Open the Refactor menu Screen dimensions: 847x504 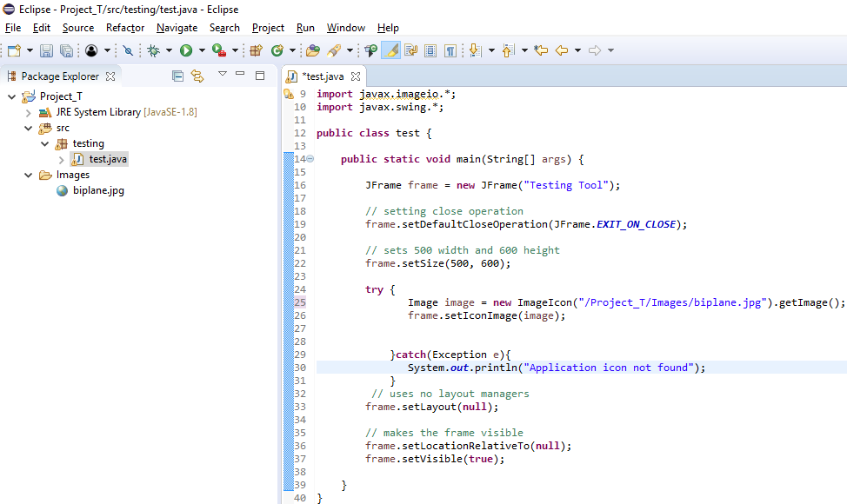124,28
